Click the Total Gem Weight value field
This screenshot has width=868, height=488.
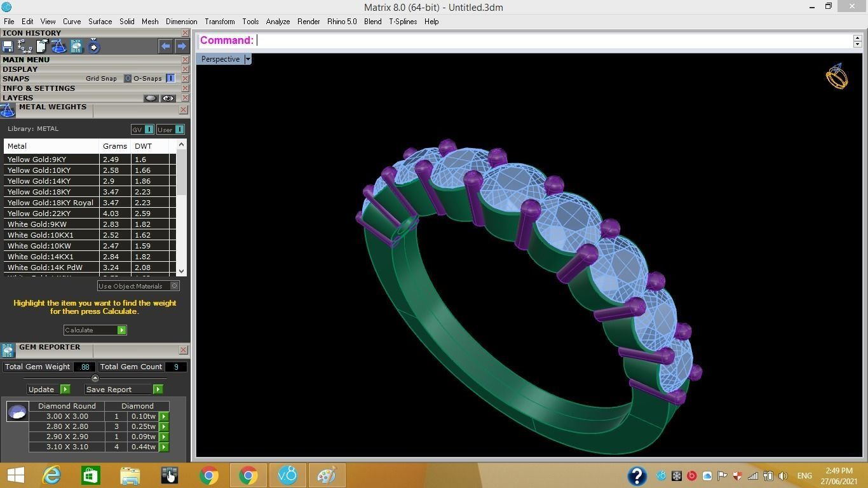point(84,367)
